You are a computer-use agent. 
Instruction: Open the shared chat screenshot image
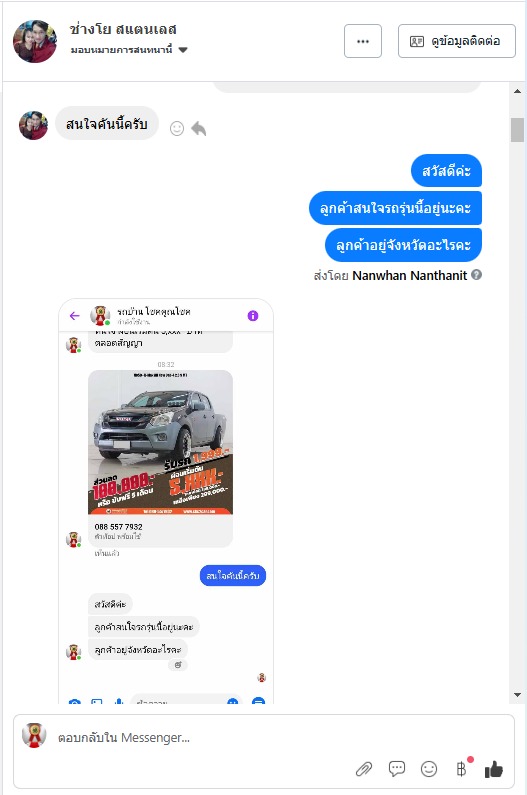166,501
